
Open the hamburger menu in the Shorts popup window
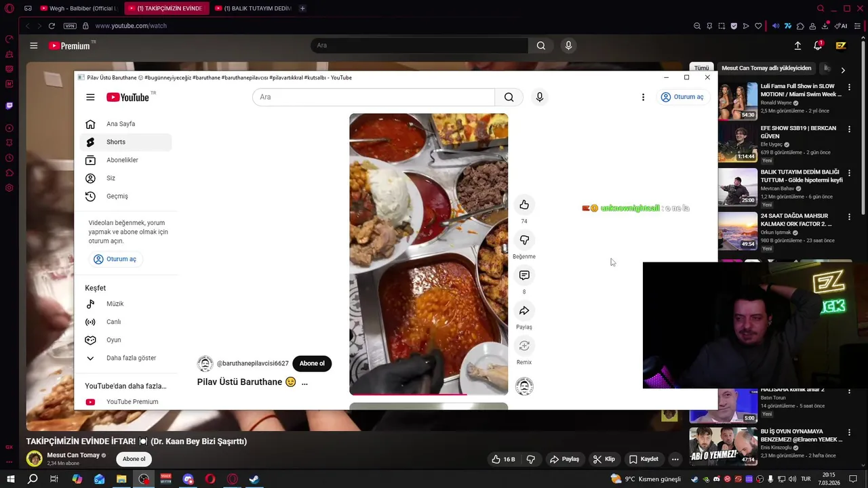pyautogui.click(x=90, y=97)
